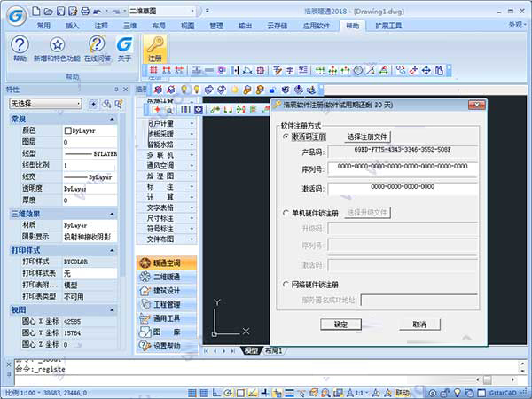Expand the 通风空调 menu item

[x=167, y=166]
